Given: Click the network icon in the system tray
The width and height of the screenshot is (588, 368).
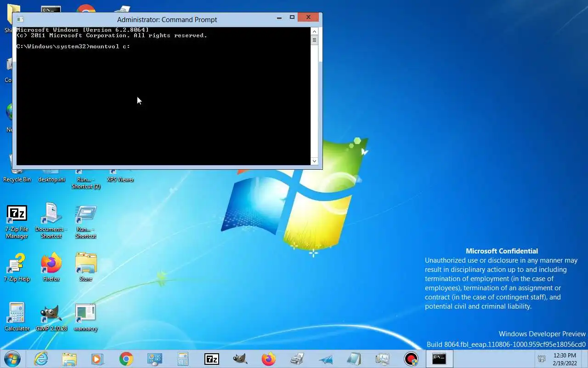Looking at the screenshot, I should [542, 359].
